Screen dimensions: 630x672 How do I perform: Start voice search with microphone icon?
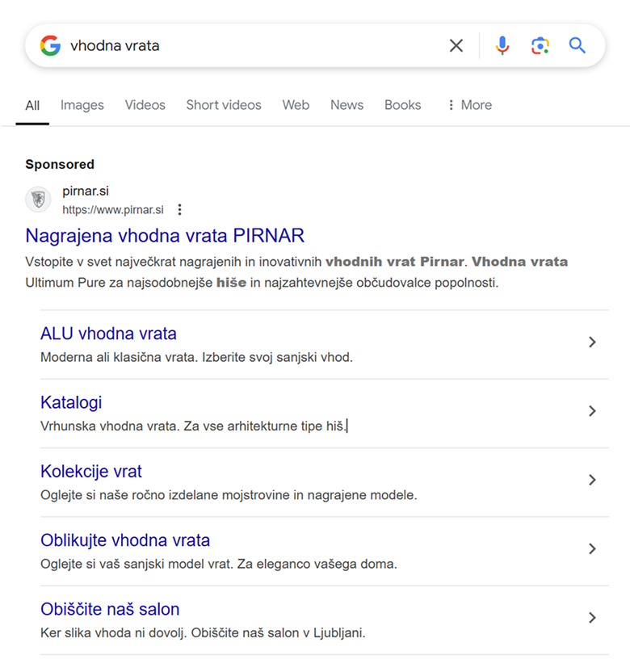tap(502, 45)
